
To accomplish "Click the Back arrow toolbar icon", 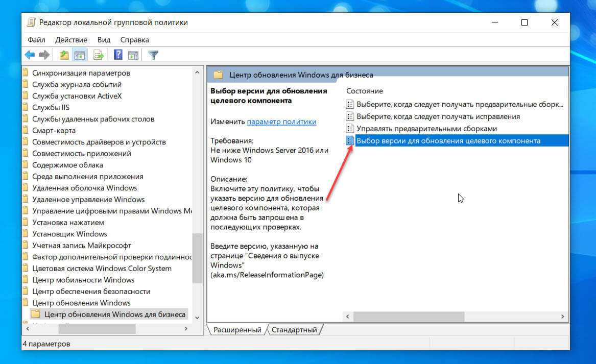I will click(x=30, y=55).
